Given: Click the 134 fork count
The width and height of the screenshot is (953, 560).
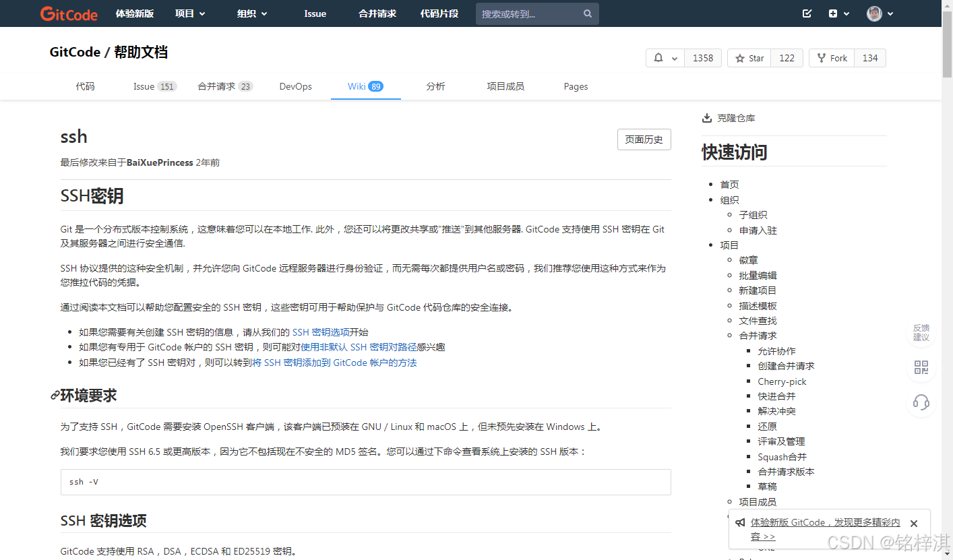Looking at the screenshot, I should [870, 58].
